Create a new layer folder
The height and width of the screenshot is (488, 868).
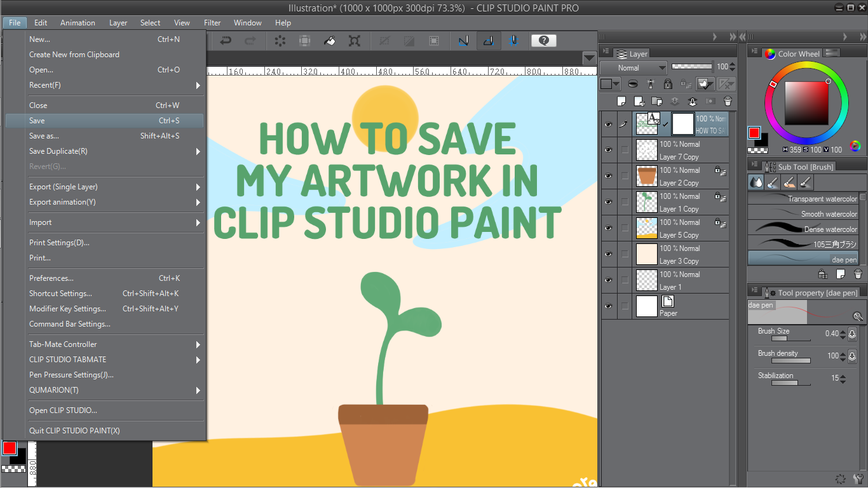click(x=657, y=101)
